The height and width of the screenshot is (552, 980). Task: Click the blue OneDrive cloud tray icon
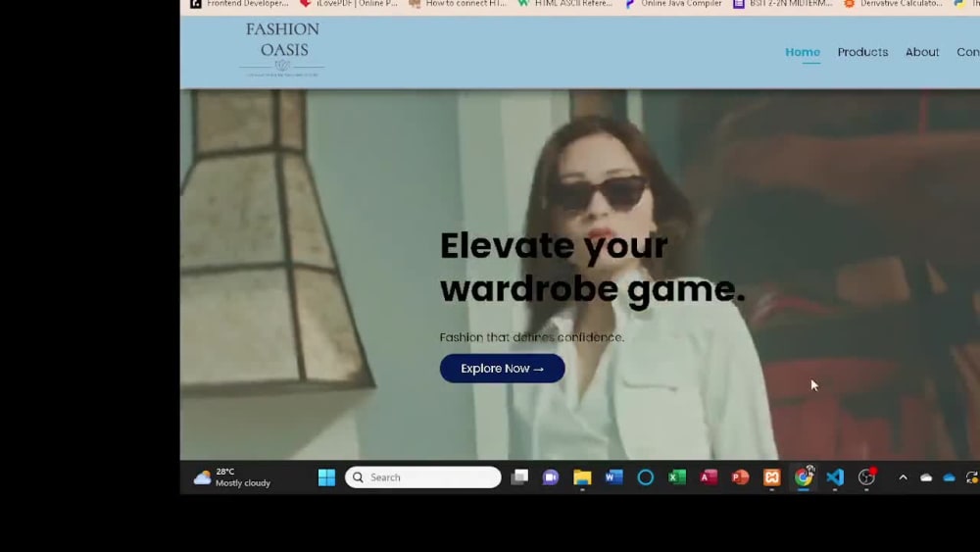[x=950, y=477]
